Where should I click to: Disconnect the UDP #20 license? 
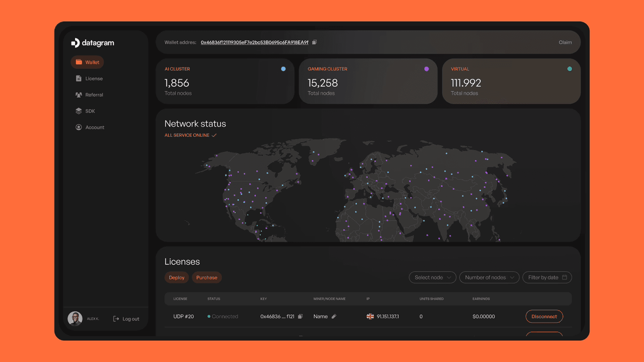click(544, 316)
